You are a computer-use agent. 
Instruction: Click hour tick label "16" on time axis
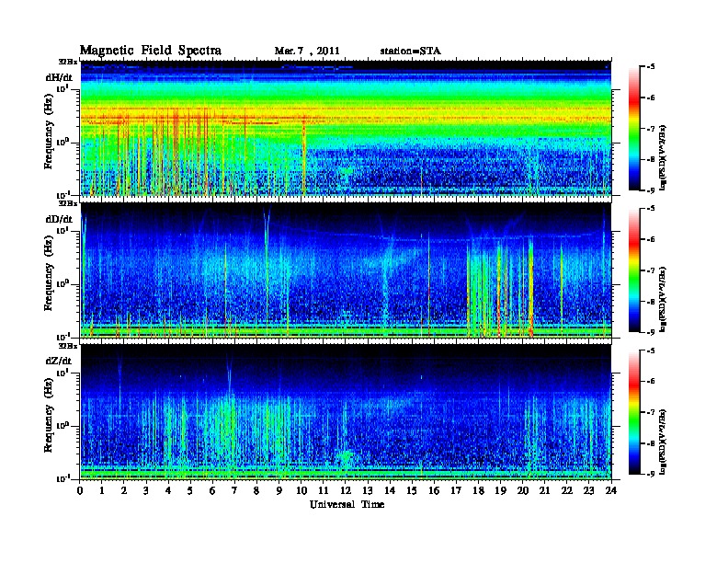coord(434,491)
